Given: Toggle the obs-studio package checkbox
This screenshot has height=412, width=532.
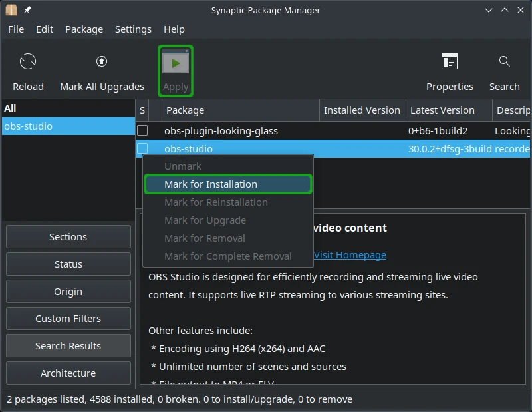Looking at the screenshot, I should pos(142,148).
